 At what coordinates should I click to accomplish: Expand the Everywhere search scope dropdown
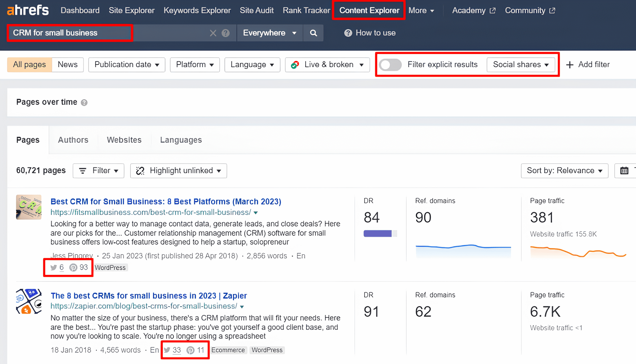(x=270, y=33)
